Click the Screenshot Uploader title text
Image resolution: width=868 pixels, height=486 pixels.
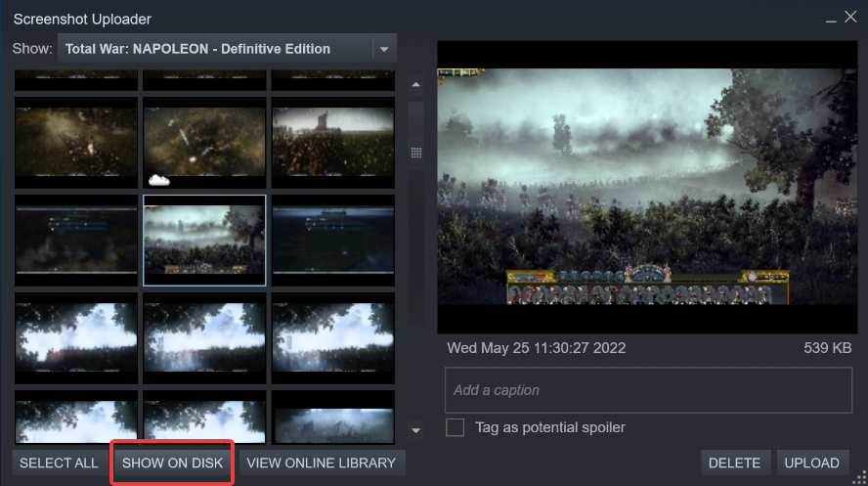82,20
